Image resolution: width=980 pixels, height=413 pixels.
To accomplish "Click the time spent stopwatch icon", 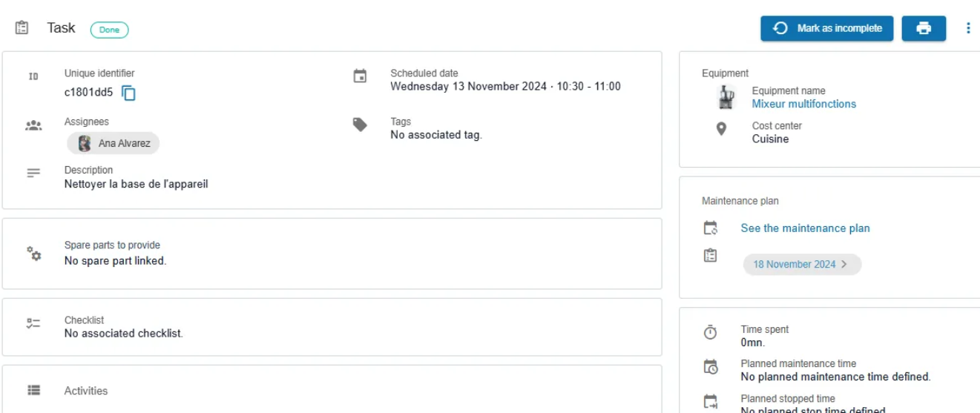I will pos(711,333).
